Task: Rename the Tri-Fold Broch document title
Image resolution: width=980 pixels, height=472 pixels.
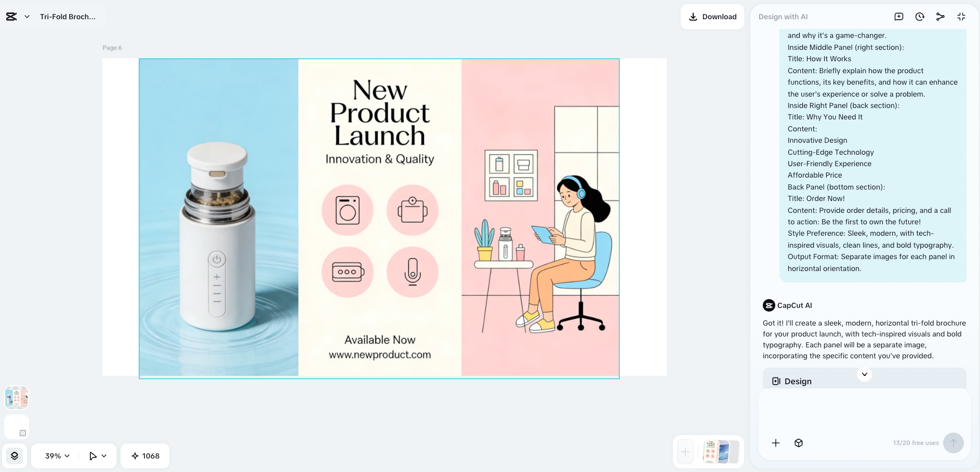Action: pyautogui.click(x=68, y=16)
